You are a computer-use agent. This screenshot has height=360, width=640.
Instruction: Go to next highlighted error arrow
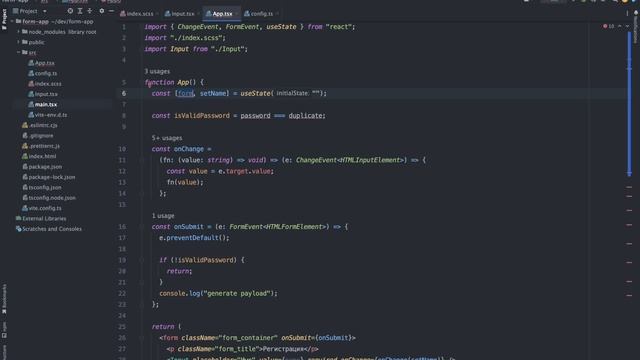pos(627,26)
